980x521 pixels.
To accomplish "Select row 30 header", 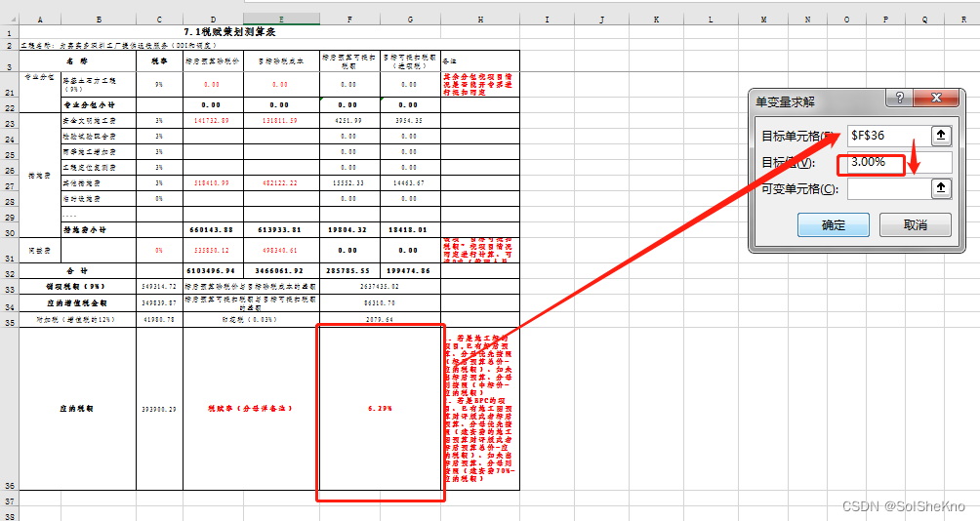I will [x=10, y=230].
